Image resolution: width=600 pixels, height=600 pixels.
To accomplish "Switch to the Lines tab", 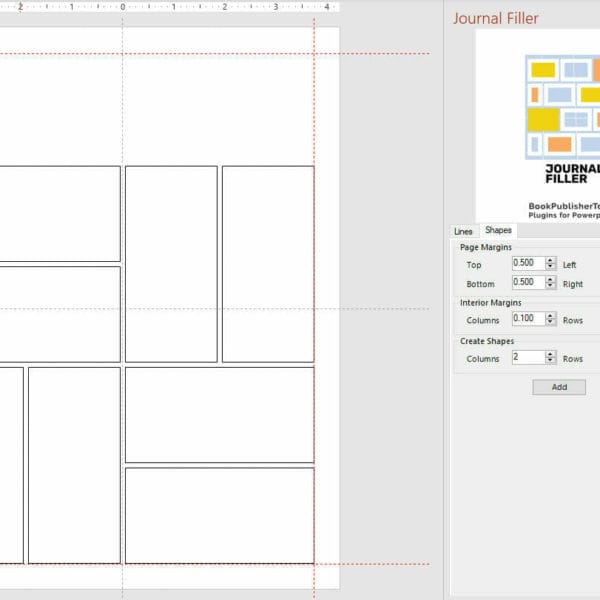I will click(463, 231).
